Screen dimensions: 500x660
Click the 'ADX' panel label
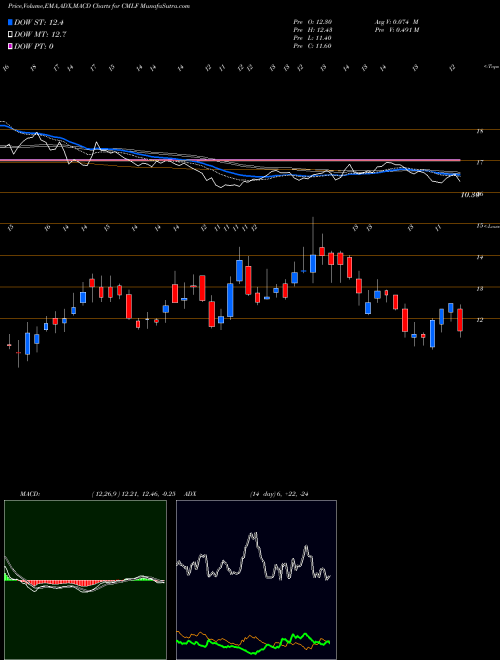(191, 494)
